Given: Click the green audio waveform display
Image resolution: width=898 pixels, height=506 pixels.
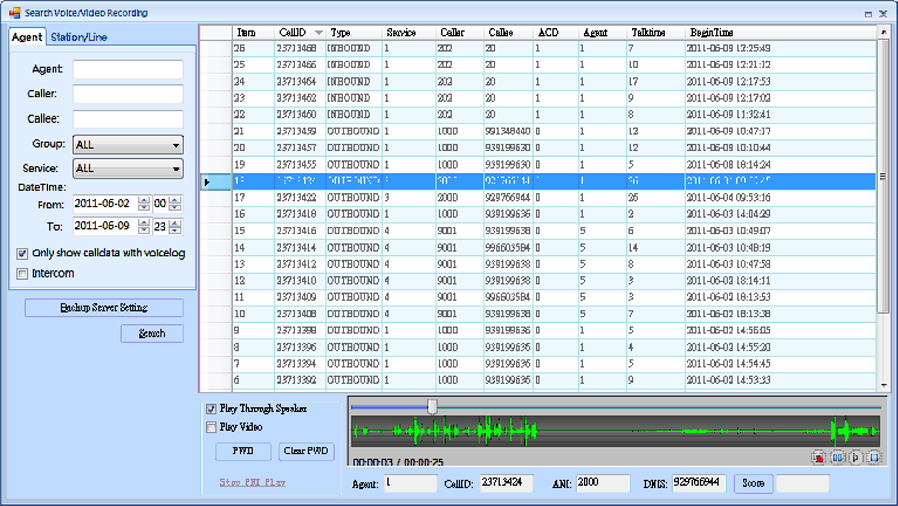Looking at the screenshot, I should pos(616,431).
